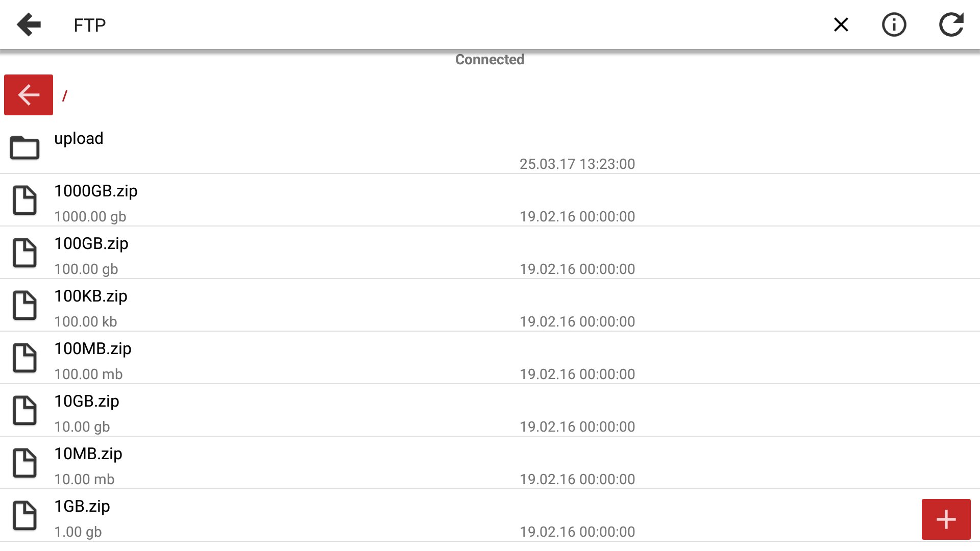This screenshot has width=980, height=551.
Task: Click the 1000GB.zip file icon
Action: coord(24,200)
